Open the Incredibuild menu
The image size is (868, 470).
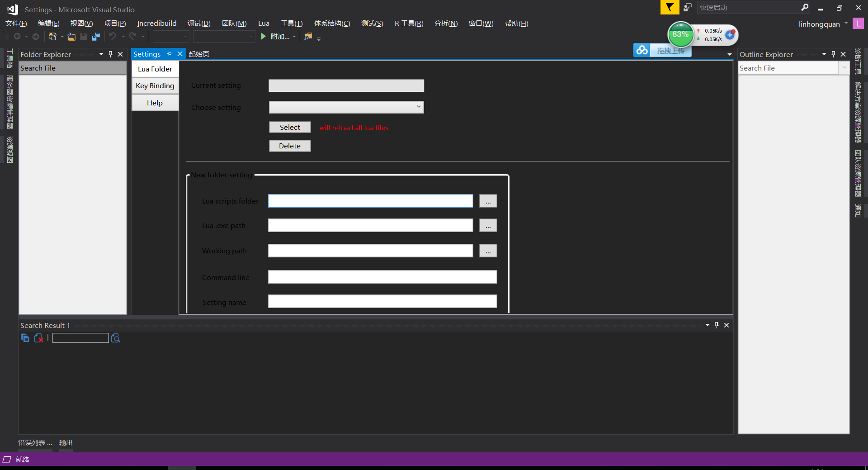pos(157,24)
